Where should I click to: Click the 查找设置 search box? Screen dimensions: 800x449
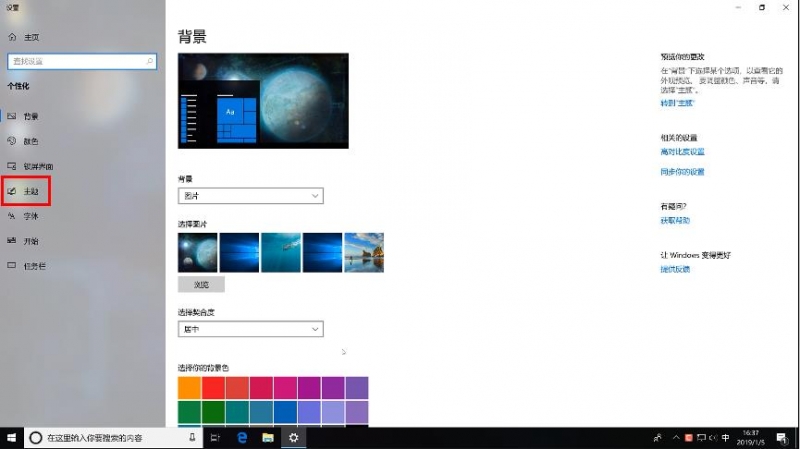tap(82, 61)
